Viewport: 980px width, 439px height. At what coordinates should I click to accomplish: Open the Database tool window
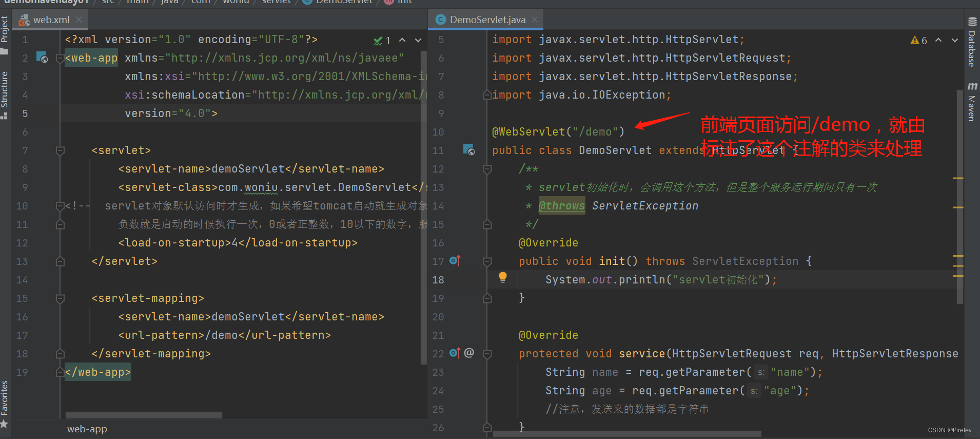pyautogui.click(x=972, y=42)
